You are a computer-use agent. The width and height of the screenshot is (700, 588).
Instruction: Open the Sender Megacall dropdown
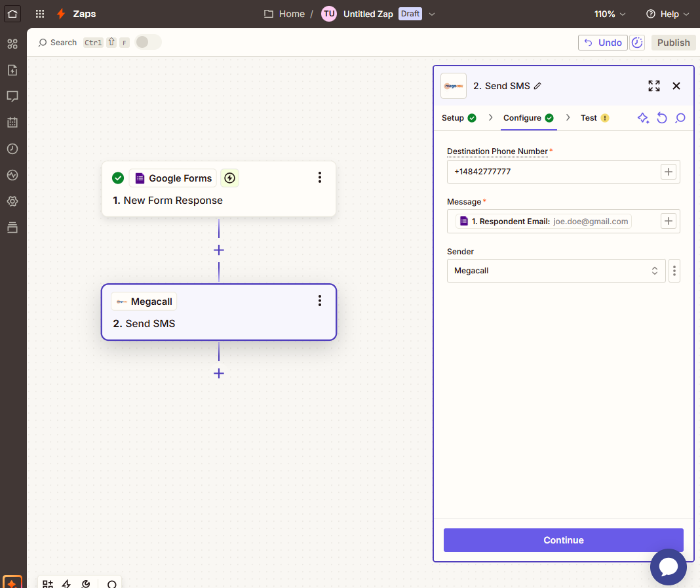click(556, 271)
